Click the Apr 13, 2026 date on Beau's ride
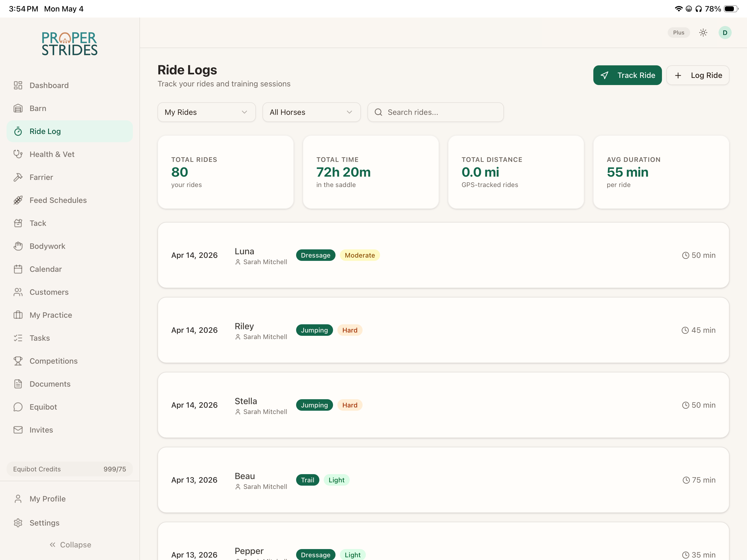Screen dimensions: 747x560 [194, 480]
